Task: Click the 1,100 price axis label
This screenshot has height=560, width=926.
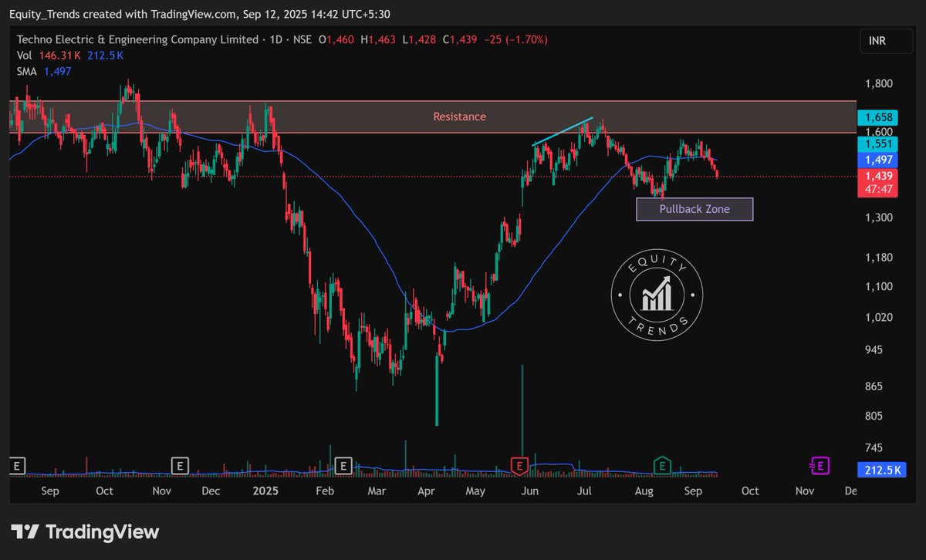Action: (878, 286)
